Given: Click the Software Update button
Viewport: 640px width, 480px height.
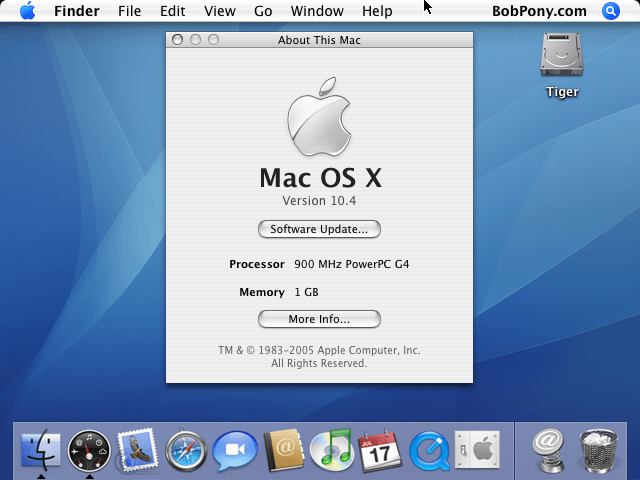Looking at the screenshot, I should pos(319,229).
